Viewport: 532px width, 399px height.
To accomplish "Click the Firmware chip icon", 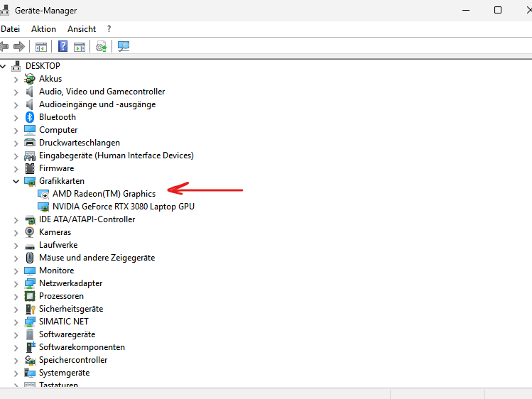I will tap(30, 168).
